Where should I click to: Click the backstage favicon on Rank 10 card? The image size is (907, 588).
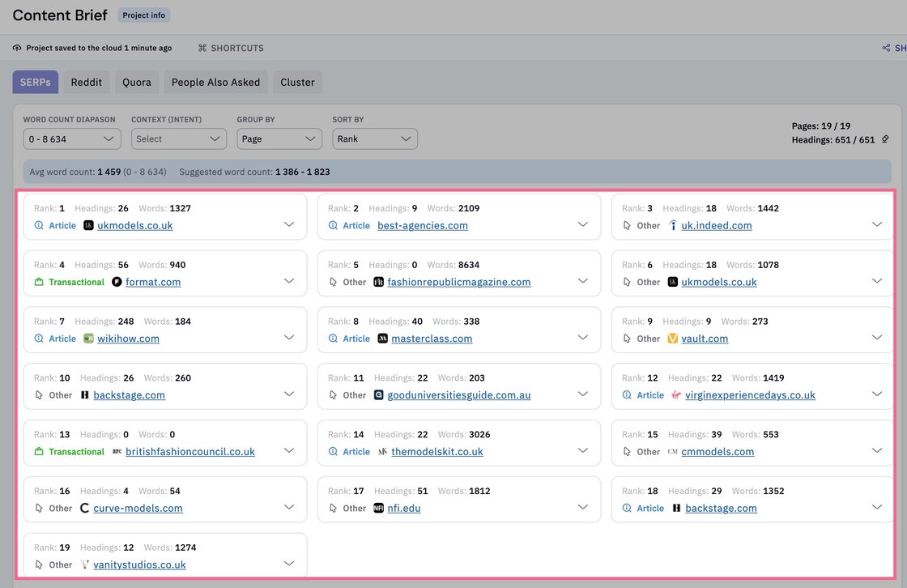[85, 394]
